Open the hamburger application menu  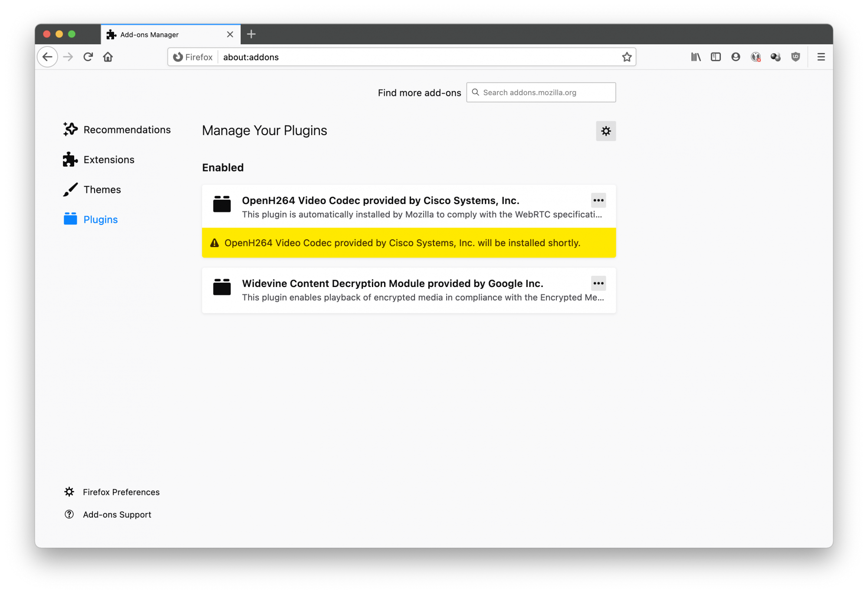coord(821,57)
